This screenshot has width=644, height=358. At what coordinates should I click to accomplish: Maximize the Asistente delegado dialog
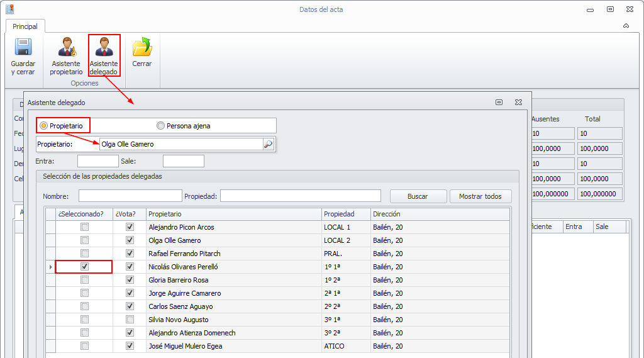499,102
